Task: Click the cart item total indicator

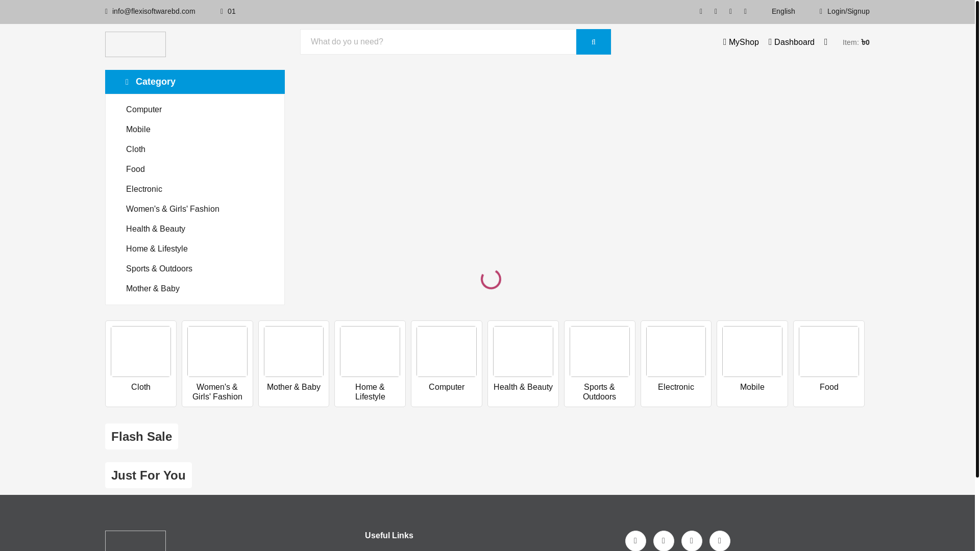Action: (x=856, y=42)
